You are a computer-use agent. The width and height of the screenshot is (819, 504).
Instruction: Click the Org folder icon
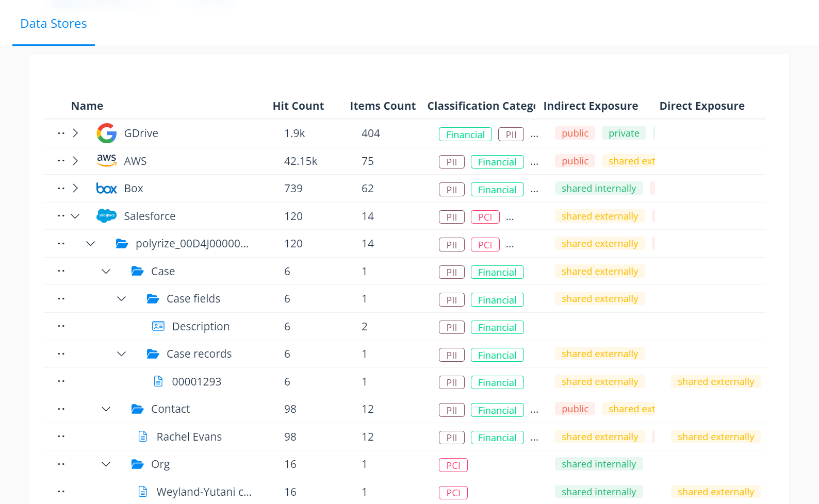click(x=137, y=464)
